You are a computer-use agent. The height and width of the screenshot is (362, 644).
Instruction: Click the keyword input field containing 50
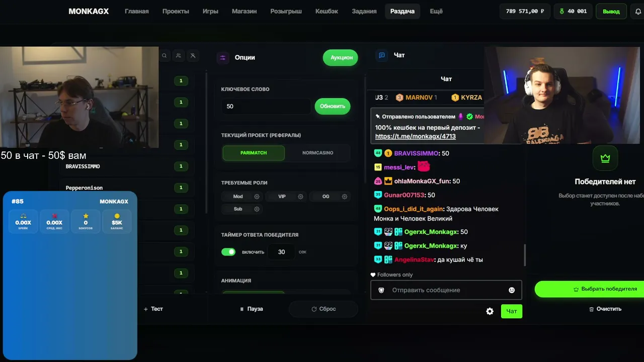(x=266, y=106)
